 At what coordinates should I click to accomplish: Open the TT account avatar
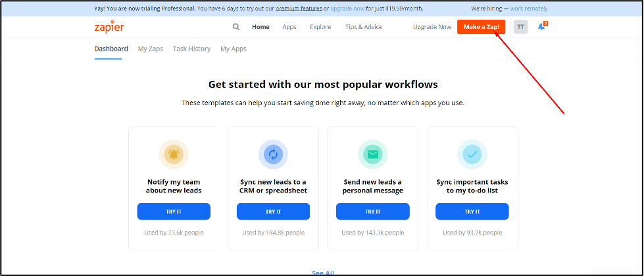coord(521,27)
